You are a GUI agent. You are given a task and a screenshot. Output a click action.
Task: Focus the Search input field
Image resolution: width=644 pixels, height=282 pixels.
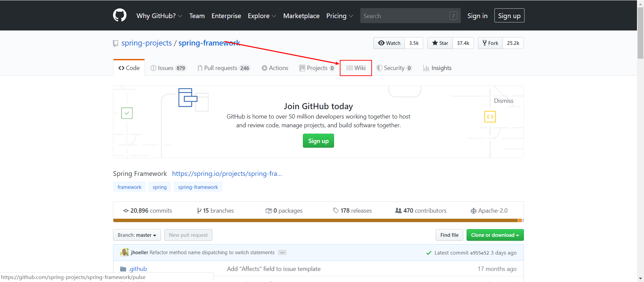(410, 16)
